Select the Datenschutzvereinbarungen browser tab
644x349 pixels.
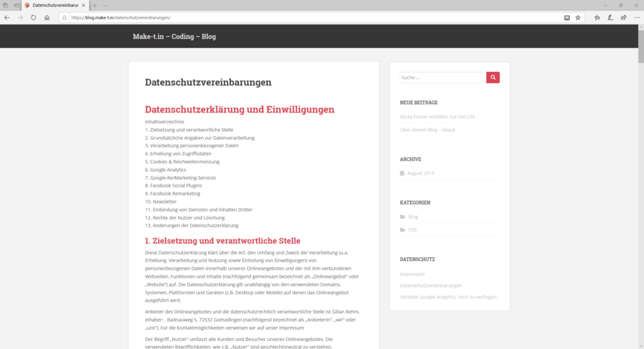(55, 5)
